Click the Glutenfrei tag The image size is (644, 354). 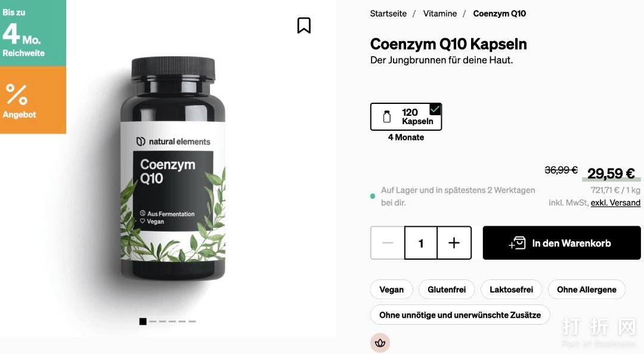click(447, 290)
